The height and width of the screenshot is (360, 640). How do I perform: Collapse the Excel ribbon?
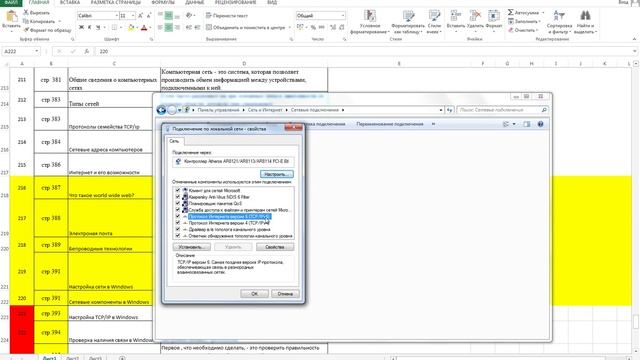pos(634,39)
